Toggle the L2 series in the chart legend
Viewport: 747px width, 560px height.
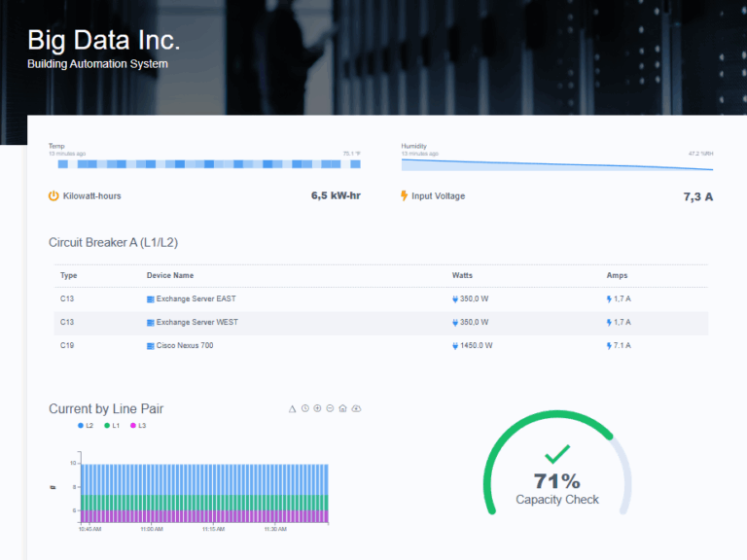pyautogui.click(x=86, y=426)
